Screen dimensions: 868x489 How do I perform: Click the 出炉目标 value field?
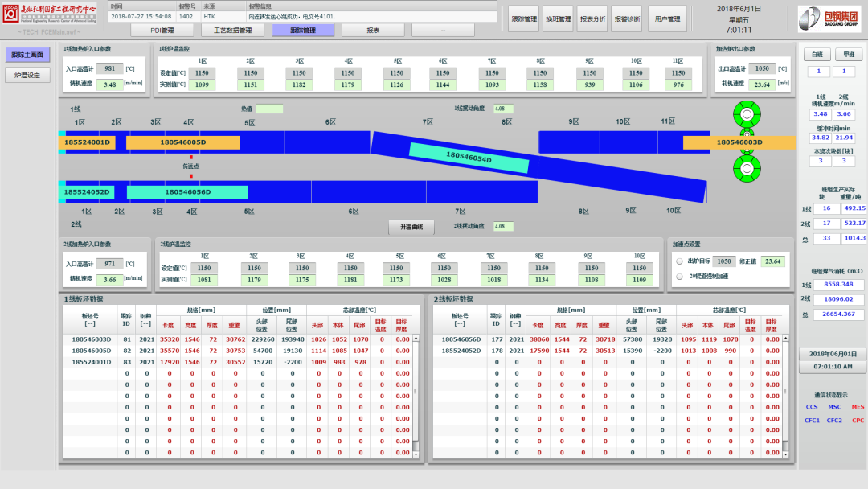click(x=725, y=261)
